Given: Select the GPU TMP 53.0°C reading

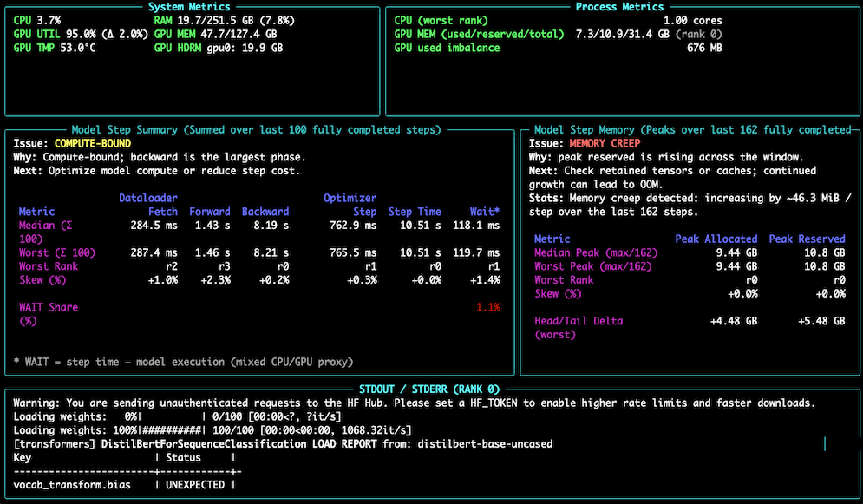Looking at the screenshot, I should coord(55,48).
